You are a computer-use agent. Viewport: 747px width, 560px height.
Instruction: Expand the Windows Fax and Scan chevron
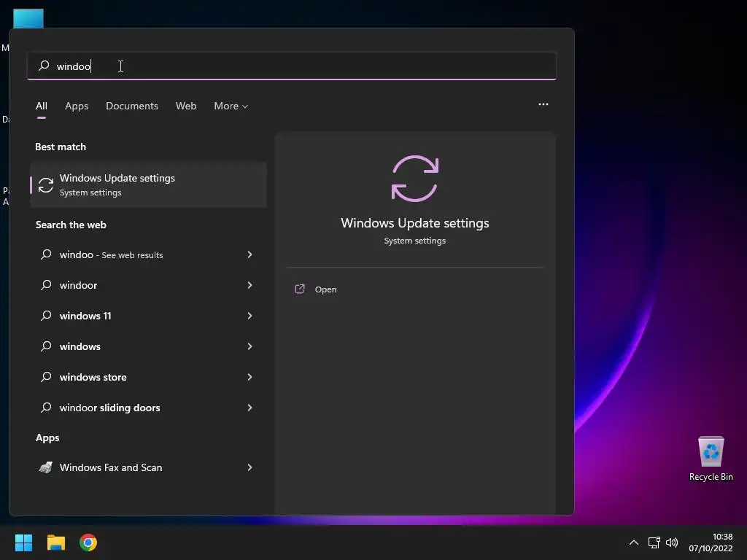249,467
